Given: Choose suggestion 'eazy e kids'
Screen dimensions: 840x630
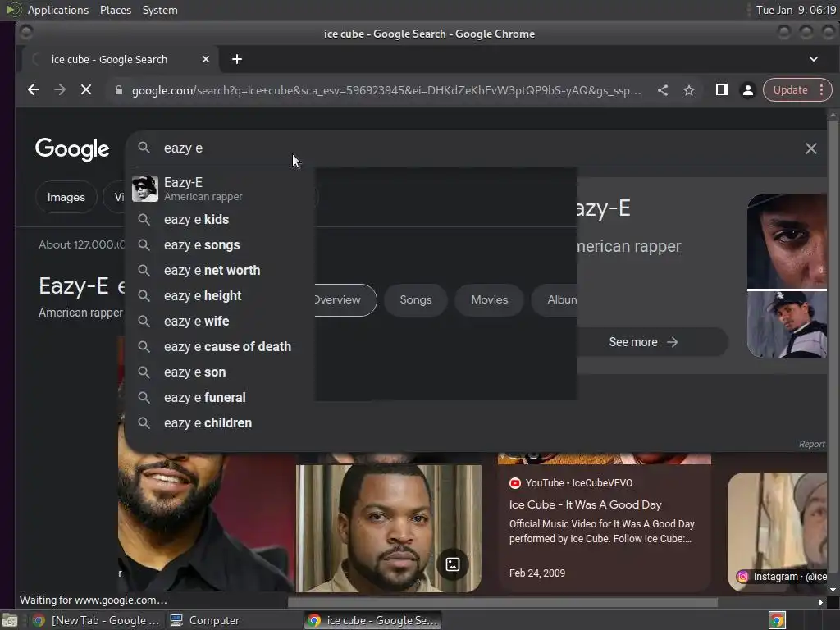Looking at the screenshot, I should [220, 220].
